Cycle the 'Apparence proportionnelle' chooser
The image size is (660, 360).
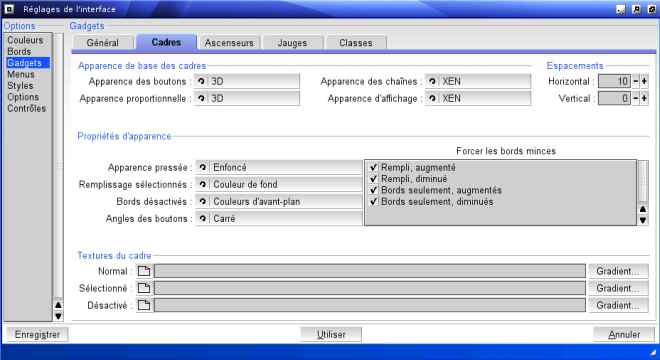click(247, 99)
